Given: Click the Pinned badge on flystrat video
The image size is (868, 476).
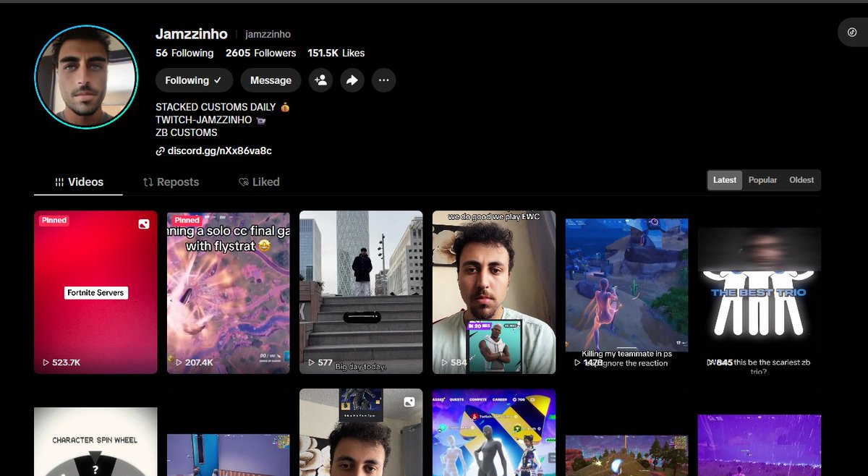Looking at the screenshot, I should coord(187,221).
